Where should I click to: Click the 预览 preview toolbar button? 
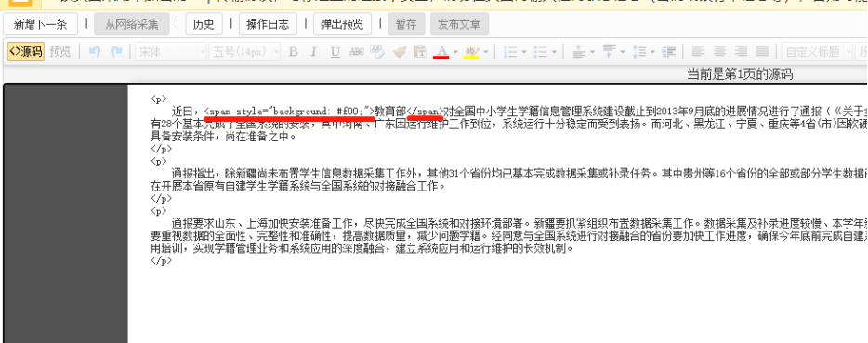pos(59,52)
